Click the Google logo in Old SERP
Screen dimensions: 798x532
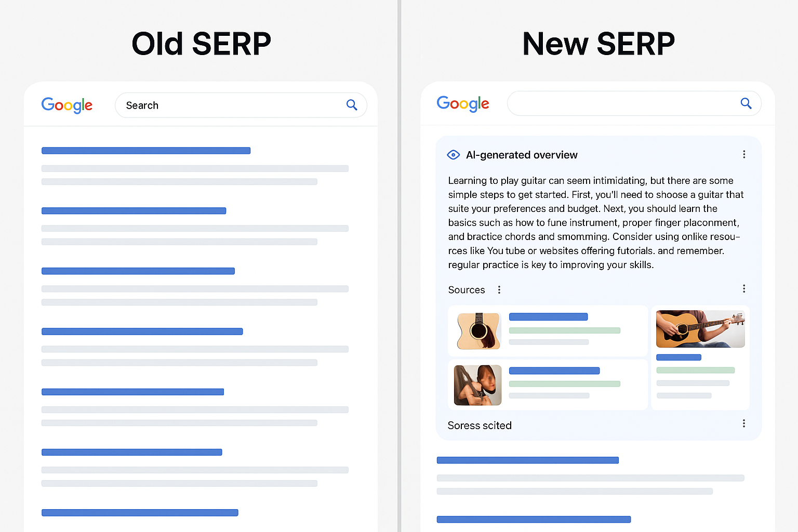click(67, 105)
